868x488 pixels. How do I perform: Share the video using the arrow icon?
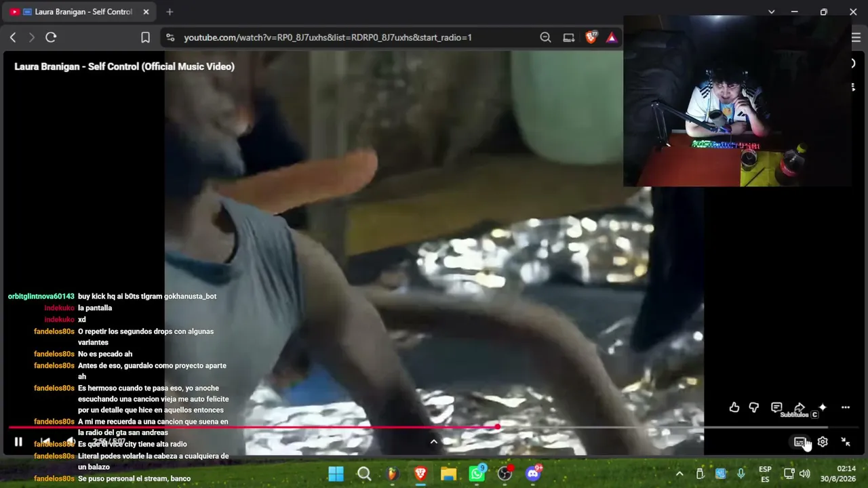(x=800, y=407)
